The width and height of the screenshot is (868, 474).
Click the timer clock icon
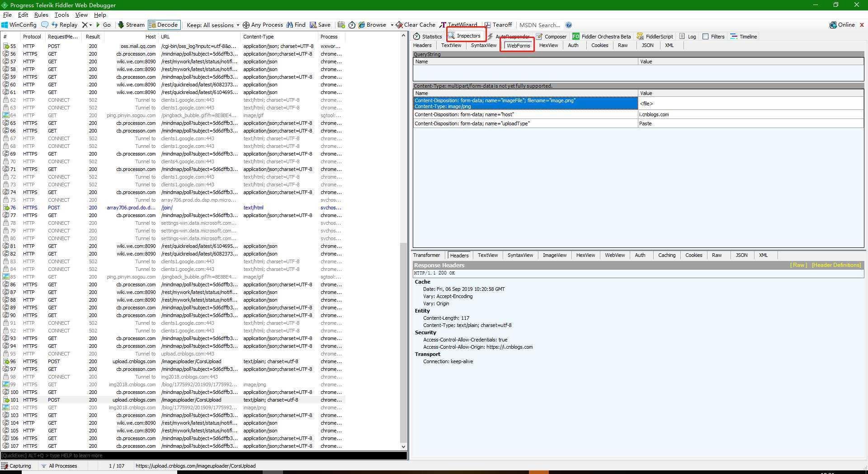[x=352, y=25]
